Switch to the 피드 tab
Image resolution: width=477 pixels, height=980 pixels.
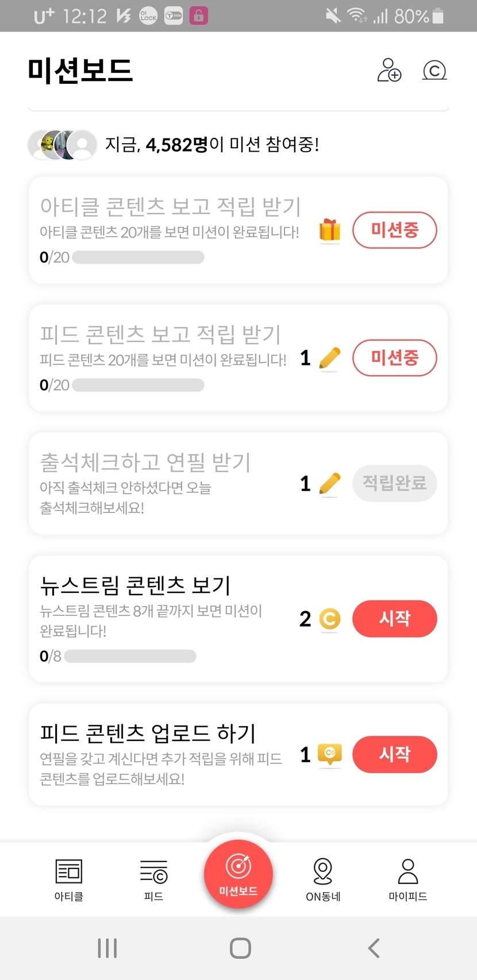(153, 879)
